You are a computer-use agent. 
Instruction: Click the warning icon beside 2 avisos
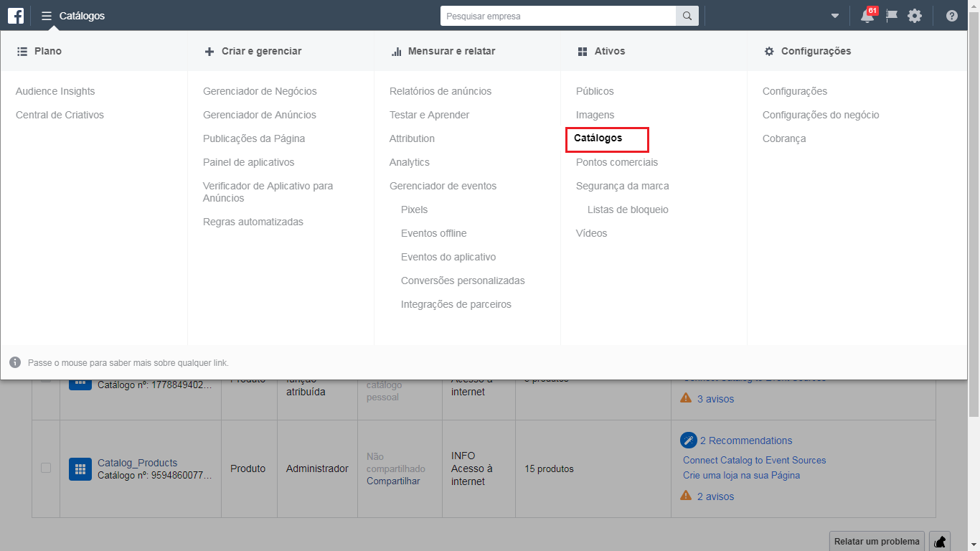pyautogui.click(x=686, y=496)
